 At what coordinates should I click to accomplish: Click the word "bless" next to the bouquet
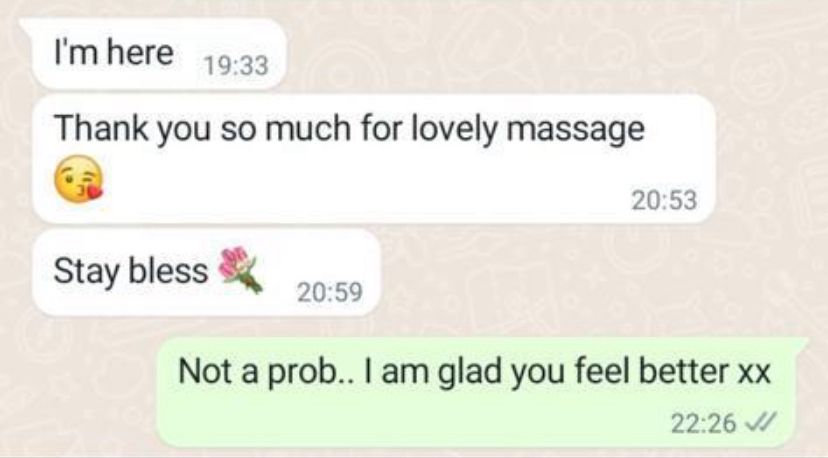coord(168,270)
